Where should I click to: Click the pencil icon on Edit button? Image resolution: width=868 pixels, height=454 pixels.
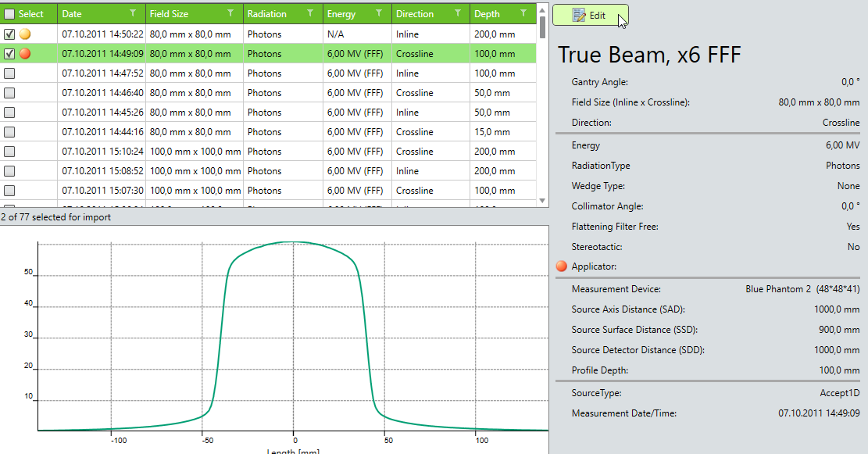[579, 15]
